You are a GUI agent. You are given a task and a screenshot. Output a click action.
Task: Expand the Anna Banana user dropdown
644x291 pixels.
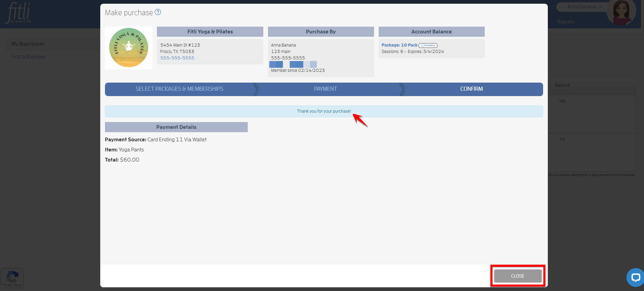coord(584,7)
